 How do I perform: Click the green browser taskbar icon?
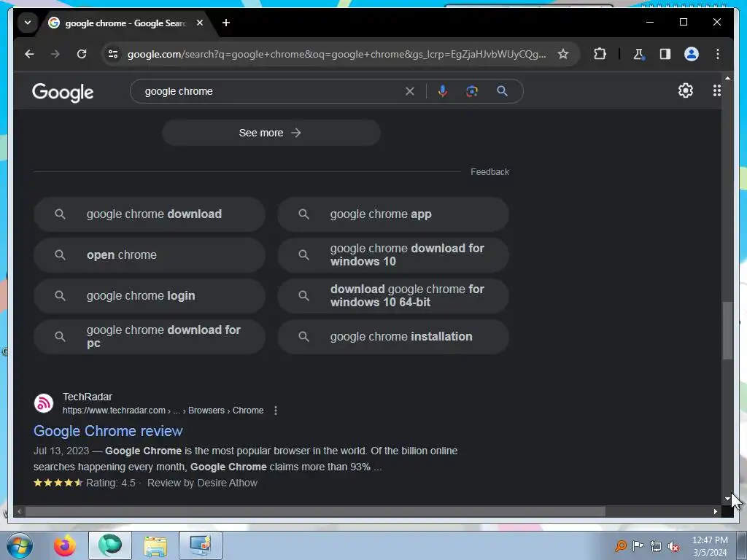click(110, 545)
